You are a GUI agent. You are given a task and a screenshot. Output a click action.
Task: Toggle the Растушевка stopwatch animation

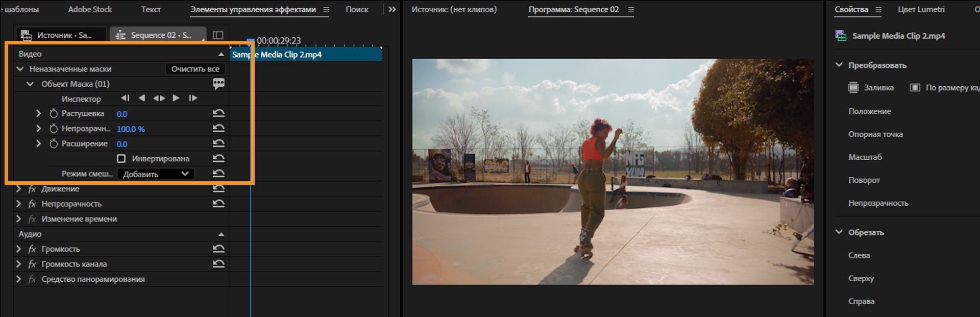pos(54,114)
